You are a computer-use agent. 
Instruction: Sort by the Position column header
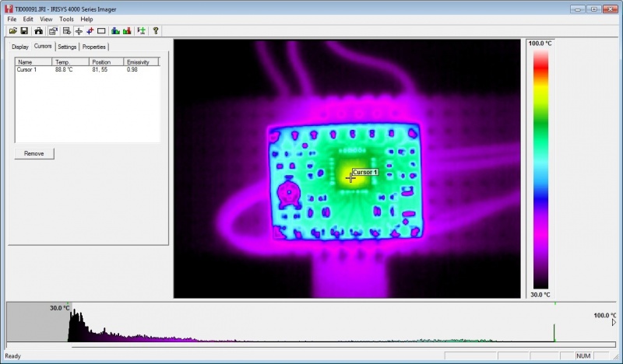(106, 62)
